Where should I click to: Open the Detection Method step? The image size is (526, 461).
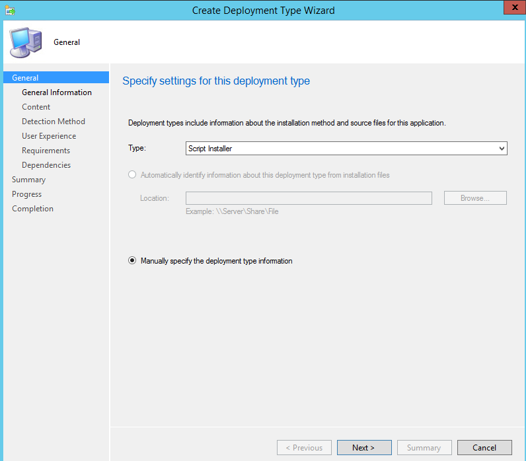tap(53, 121)
